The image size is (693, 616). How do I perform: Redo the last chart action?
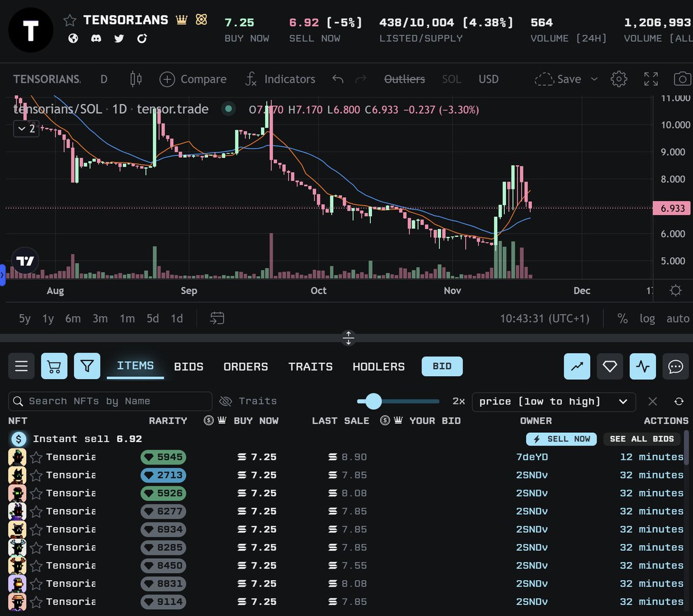point(361,79)
